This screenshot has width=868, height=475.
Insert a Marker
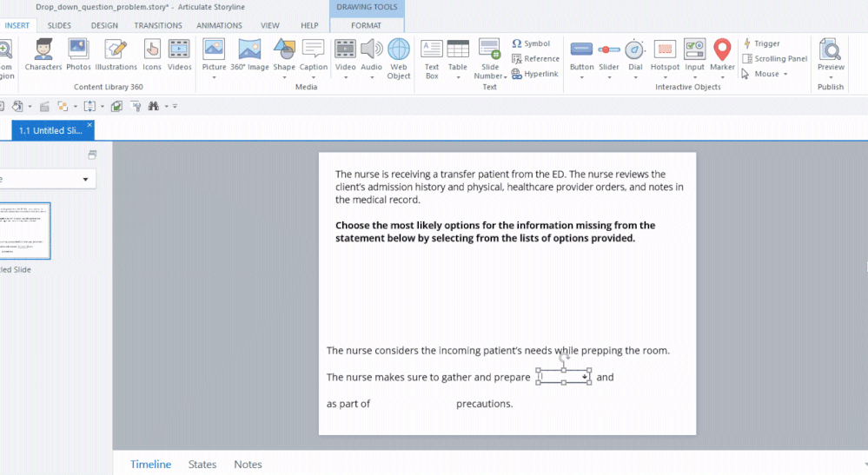coord(722,55)
